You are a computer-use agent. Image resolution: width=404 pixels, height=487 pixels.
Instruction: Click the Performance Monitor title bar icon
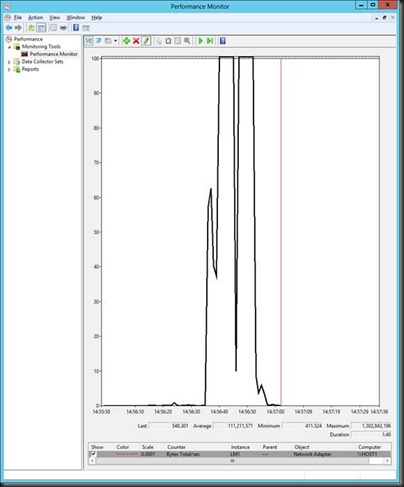tap(8, 6)
